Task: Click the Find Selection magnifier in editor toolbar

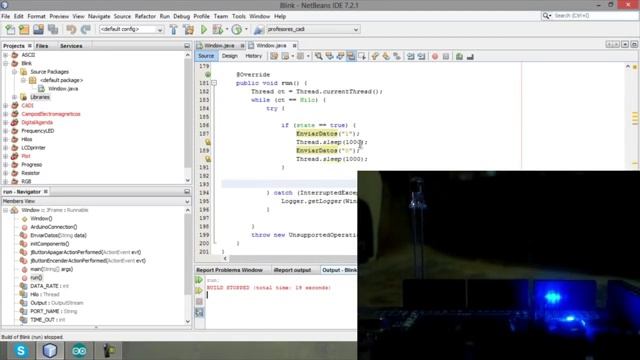Action: pos(318,56)
